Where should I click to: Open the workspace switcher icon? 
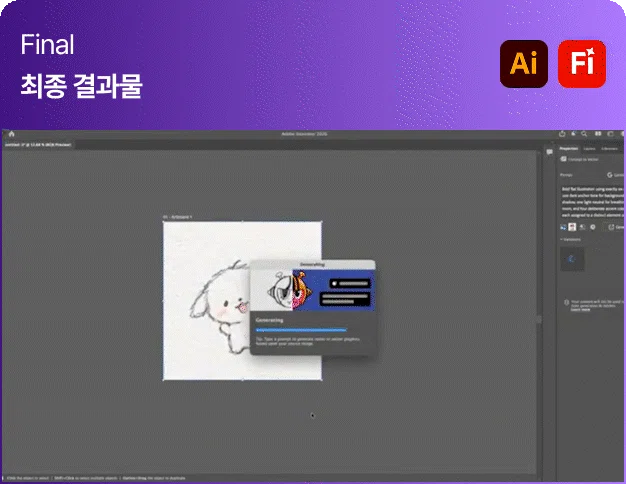[610, 134]
